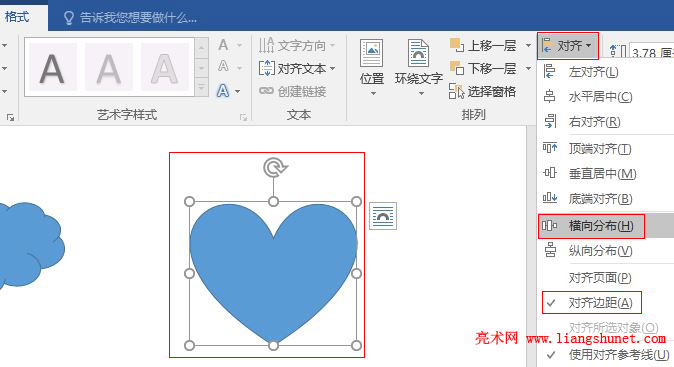This screenshot has width=674, height=367.
Task: Toggle the checked 对齐边距(A) option
Action: coord(605,303)
